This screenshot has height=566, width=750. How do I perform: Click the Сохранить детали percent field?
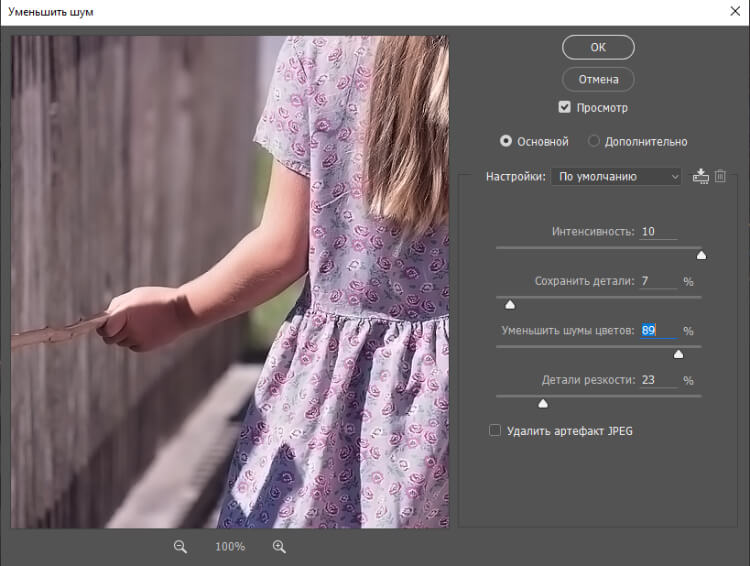pos(657,281)
